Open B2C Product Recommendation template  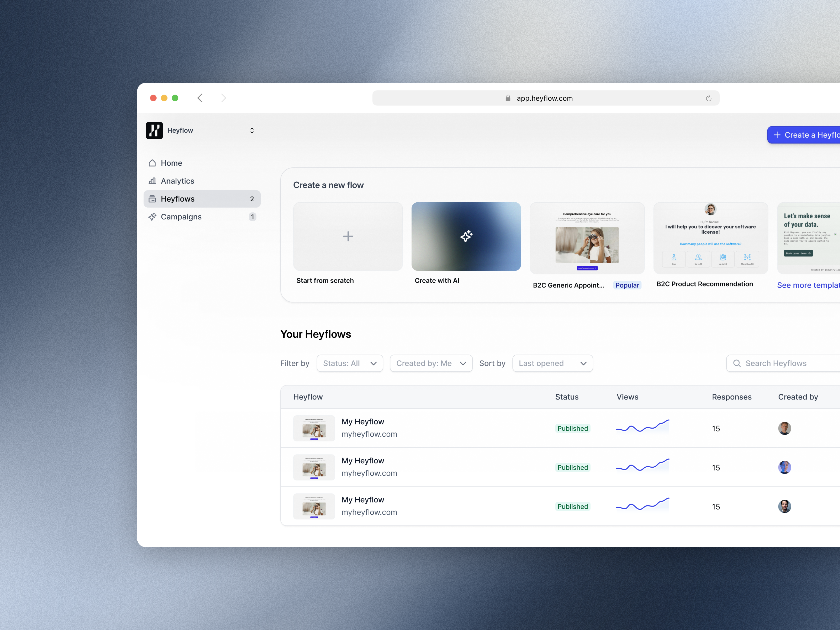coord(710,238)
